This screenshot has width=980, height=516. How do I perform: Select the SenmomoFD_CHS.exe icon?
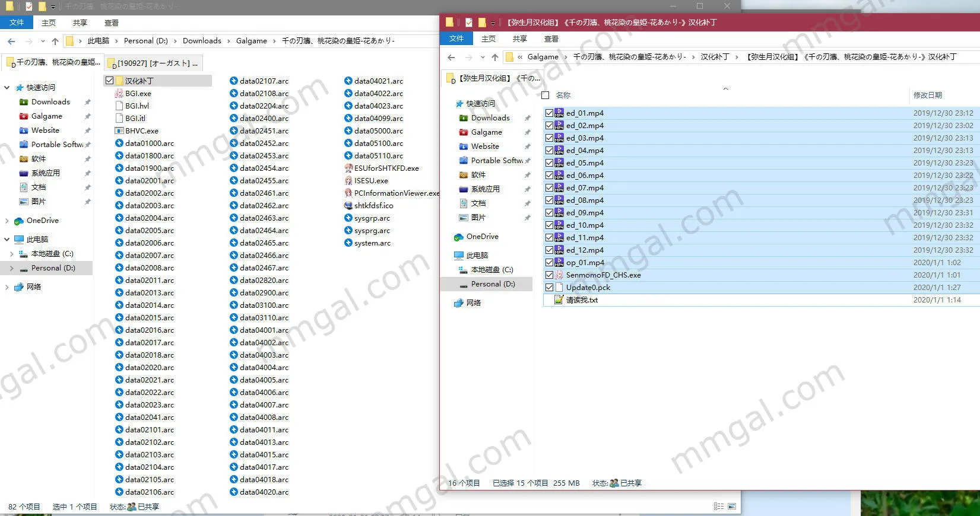tap(559, 275)
